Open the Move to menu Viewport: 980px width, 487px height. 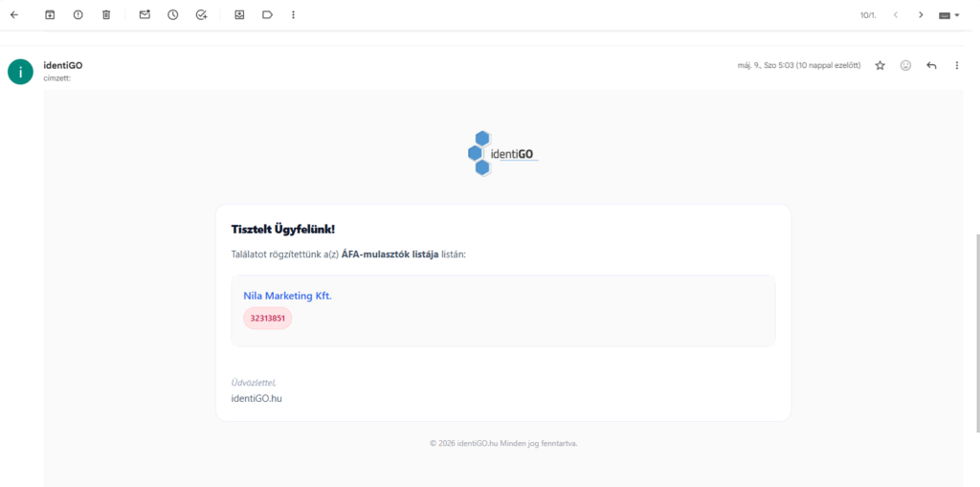click(239, 15)
